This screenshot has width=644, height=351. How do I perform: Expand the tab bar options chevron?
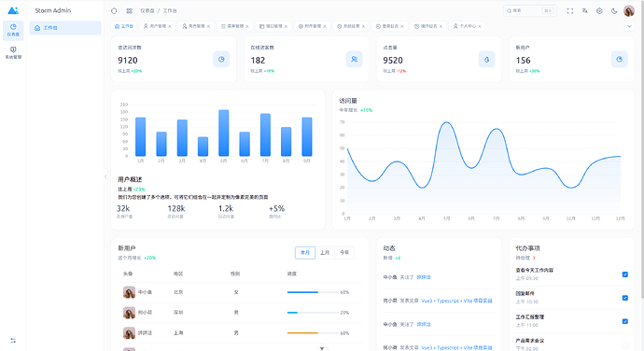tap(629, 26)
